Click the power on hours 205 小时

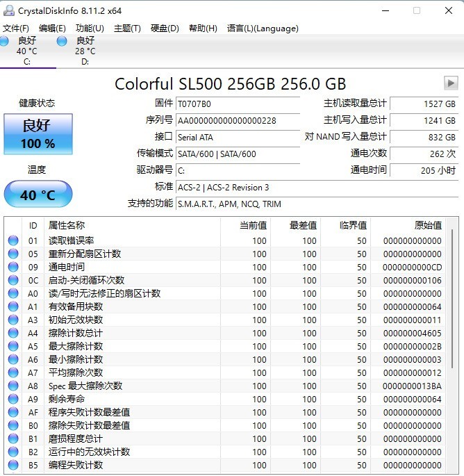[x=424, y=171]
